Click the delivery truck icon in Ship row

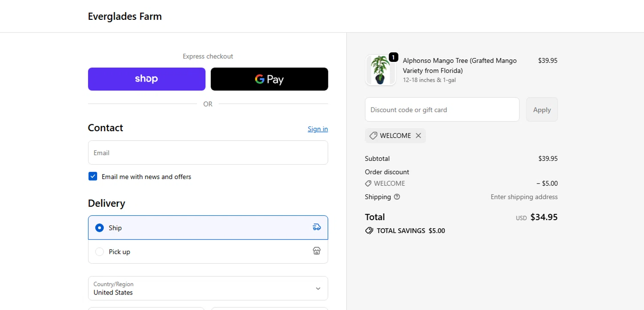[x=316, y=227]
